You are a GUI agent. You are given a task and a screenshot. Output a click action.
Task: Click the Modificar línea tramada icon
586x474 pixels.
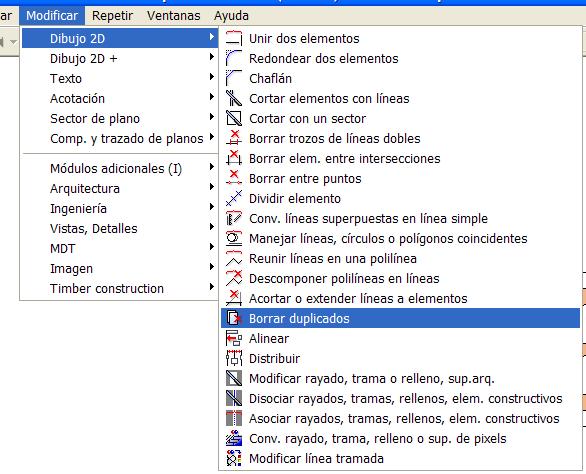[234, 458]
